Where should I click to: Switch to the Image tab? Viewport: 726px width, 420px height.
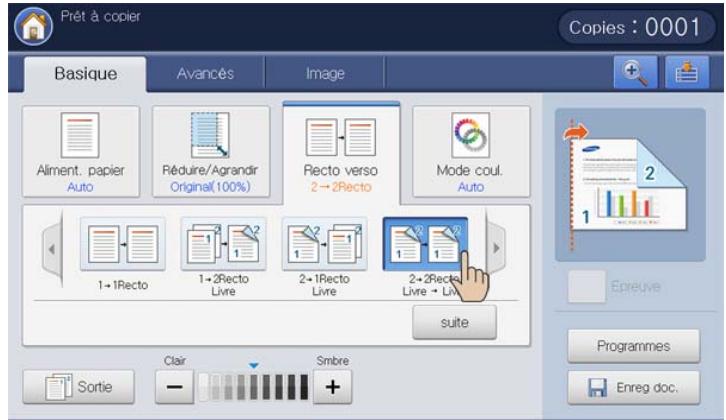pyautogui.click(x=325, y=73)
